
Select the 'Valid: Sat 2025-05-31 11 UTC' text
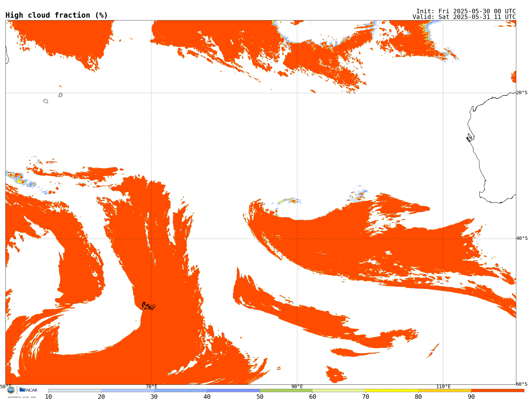tap(464, 17)
